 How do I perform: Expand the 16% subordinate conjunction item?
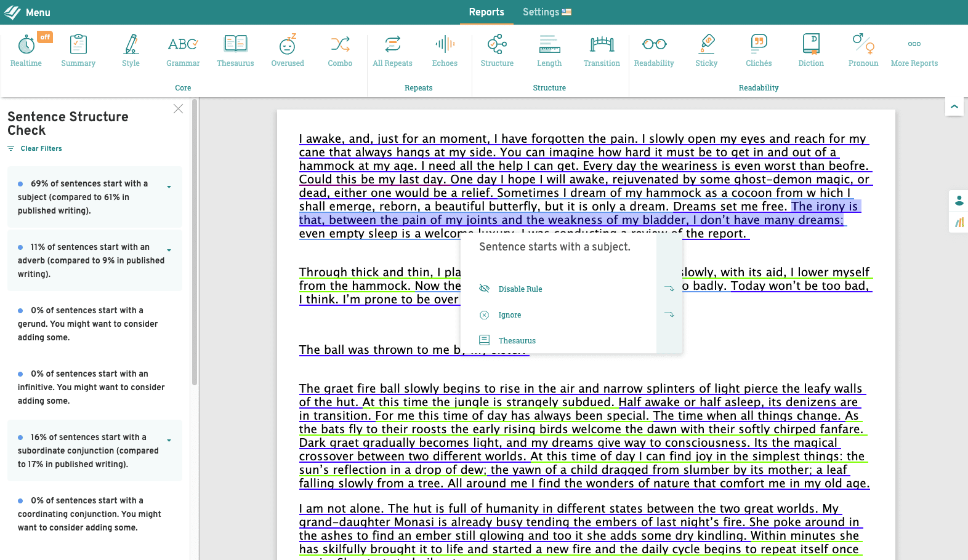[x=169, y=440]
